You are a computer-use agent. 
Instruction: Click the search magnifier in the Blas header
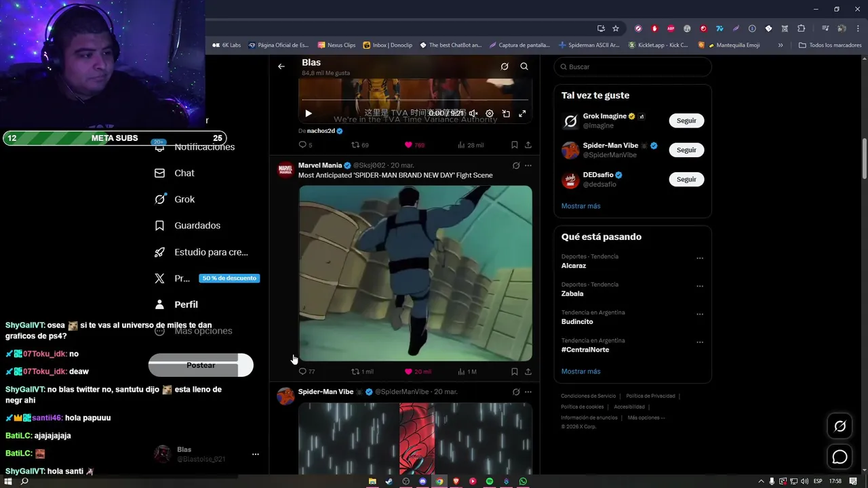click(x=524, y=66)
